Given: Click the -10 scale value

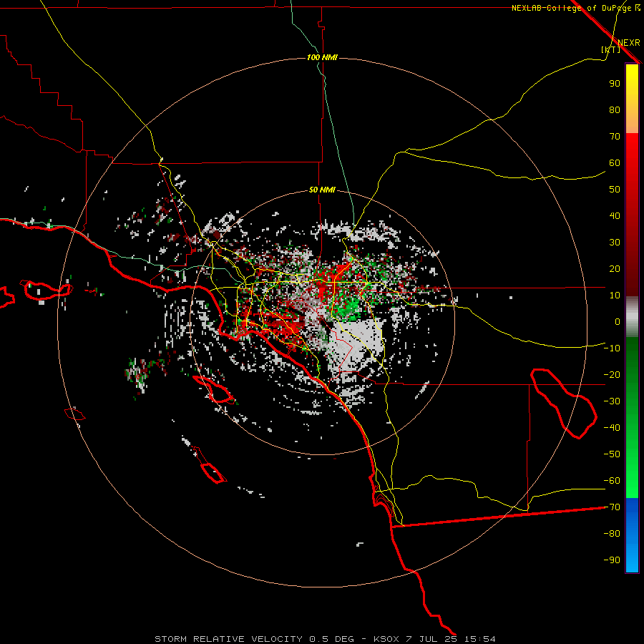Looking at the screenshot, I should (x=612, y=348).
